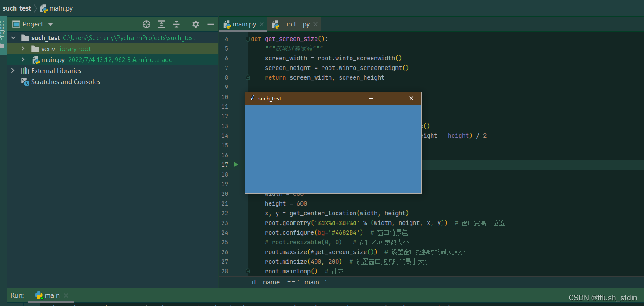Open Project panel settings gear

pyautogui.click(x=196, y=24)
